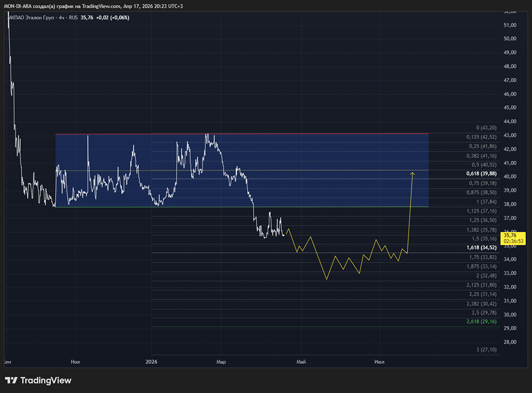Click price axis value 45,00
532x393 pixels.
coord(510,107)
